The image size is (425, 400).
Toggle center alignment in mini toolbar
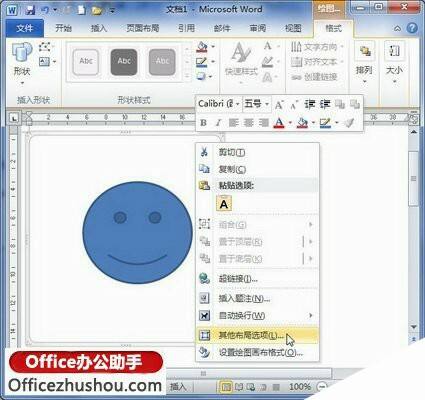pyautogui.click(x=249, y=123)
